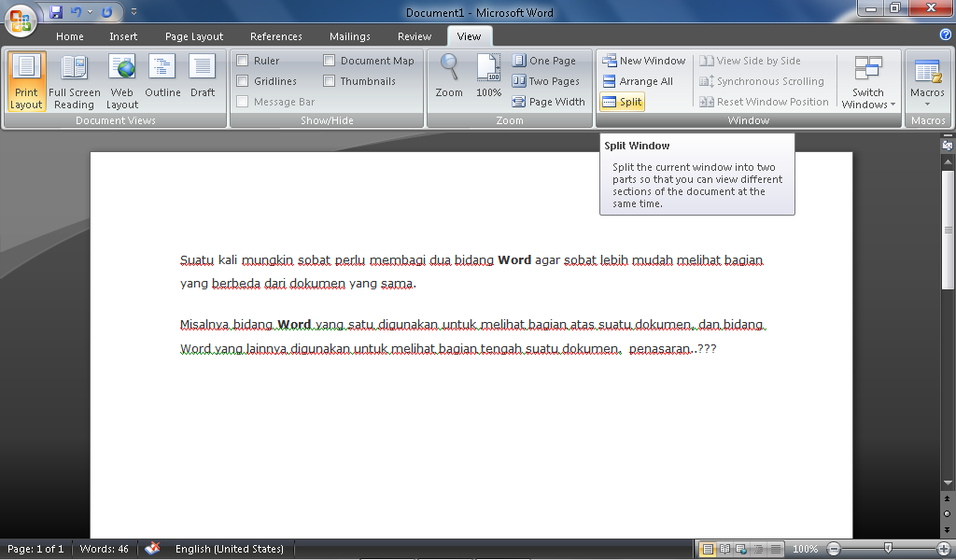
Task: Click View Side by Side
Action: point(750,61)
